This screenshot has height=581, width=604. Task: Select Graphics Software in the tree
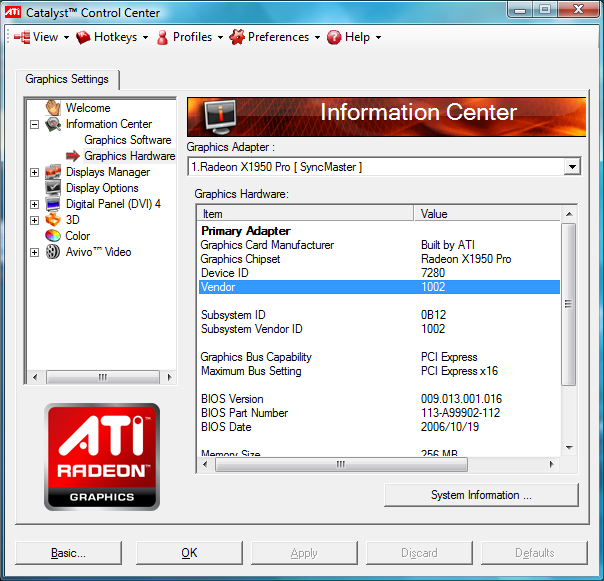point(128,140)
